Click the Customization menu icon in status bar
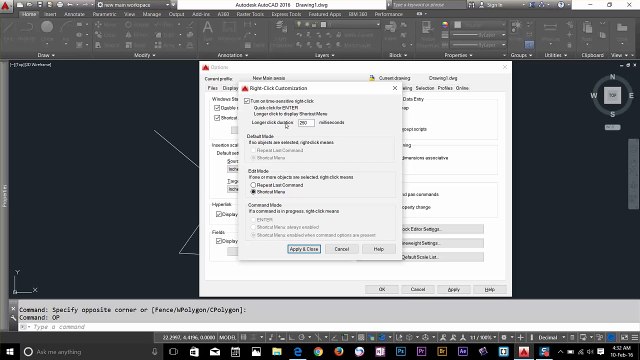Screen dimensions: 640x360 click(x=635, y=337)
